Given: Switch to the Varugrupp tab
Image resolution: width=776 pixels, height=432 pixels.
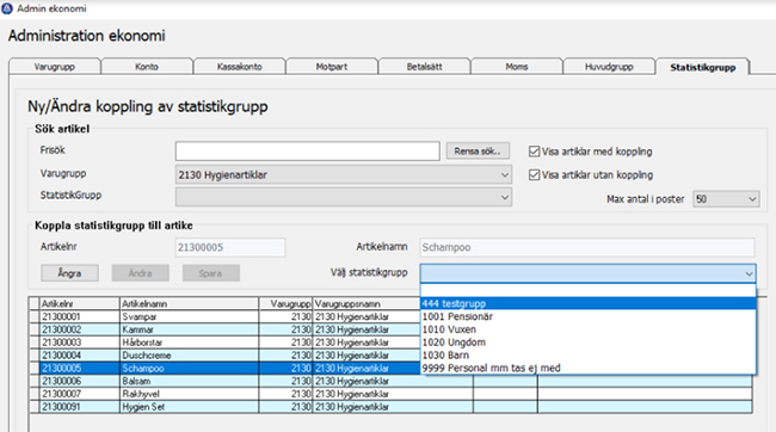Looking at the screenshot, I should coord(54,66).
